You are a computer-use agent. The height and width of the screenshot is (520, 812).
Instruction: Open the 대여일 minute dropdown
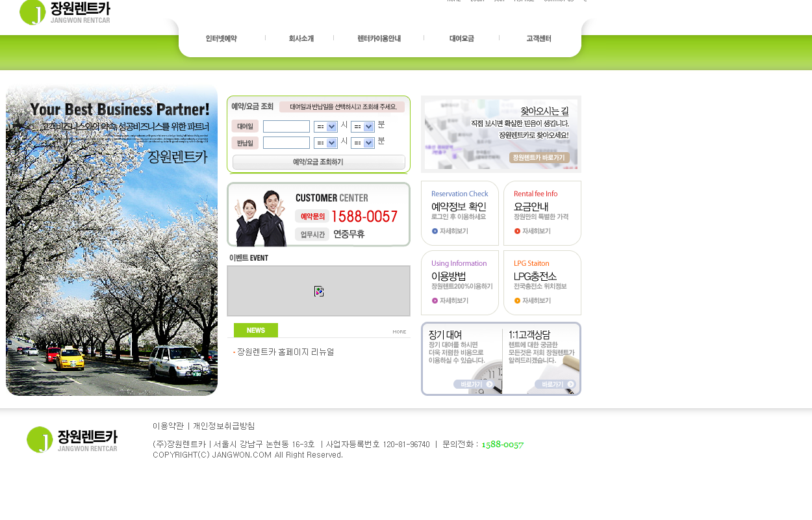coord(363,126)
